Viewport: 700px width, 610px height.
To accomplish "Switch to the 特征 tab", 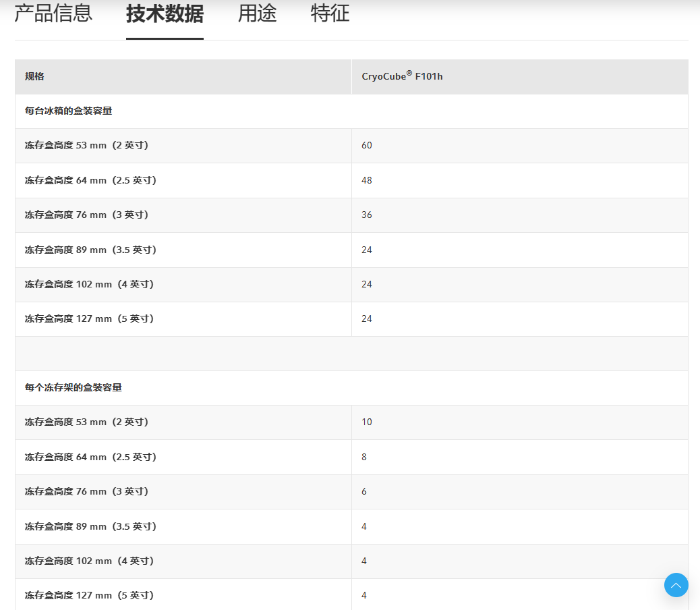I will (x=330, y=13).
